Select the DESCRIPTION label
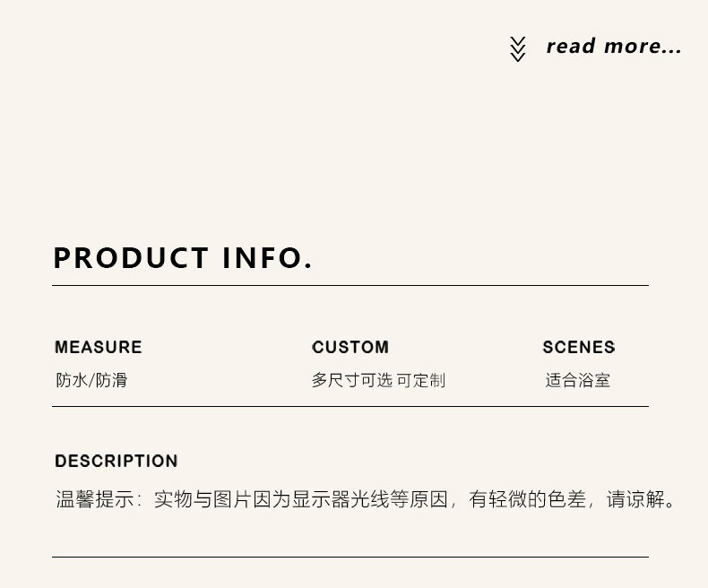Image resolution: width=708 pixels, height=588 pixels. click(117, 462)
